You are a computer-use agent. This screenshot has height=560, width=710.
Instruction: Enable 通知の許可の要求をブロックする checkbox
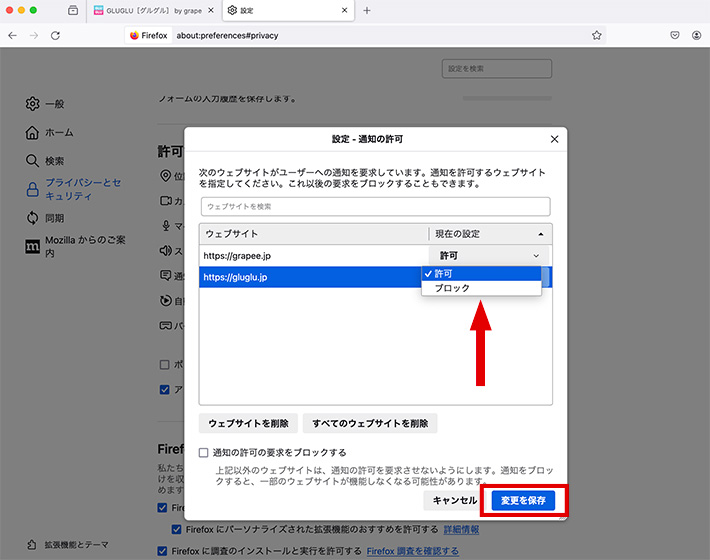pyautogui.click(x=204, y=453)
